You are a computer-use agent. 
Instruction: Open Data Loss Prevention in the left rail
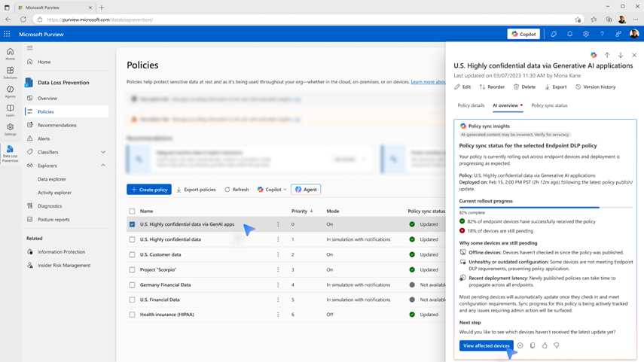11,154
